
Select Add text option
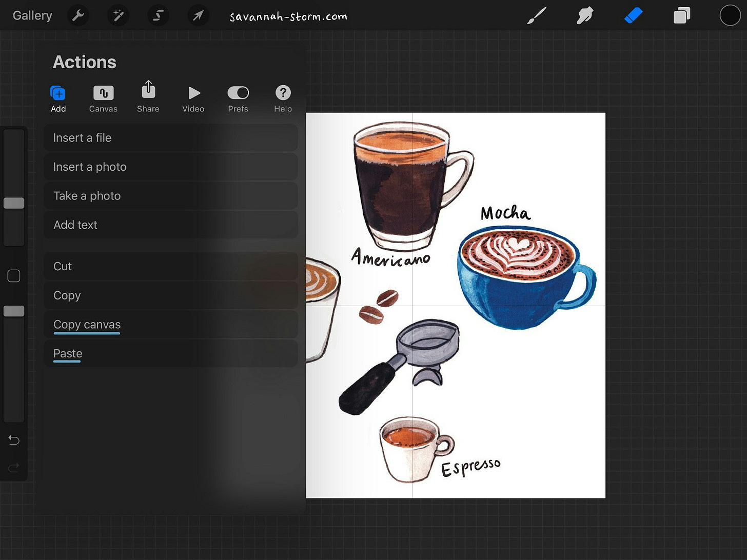171,225
